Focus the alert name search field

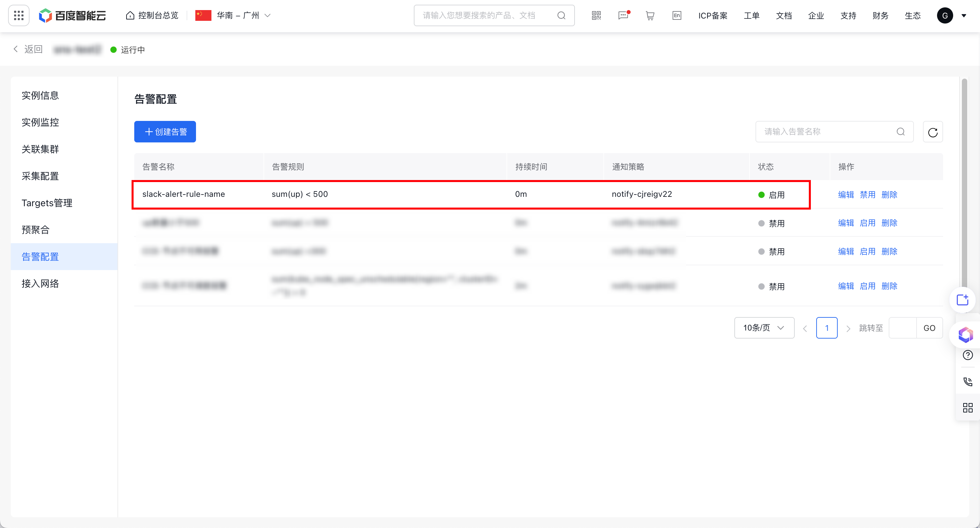point(834,132)
